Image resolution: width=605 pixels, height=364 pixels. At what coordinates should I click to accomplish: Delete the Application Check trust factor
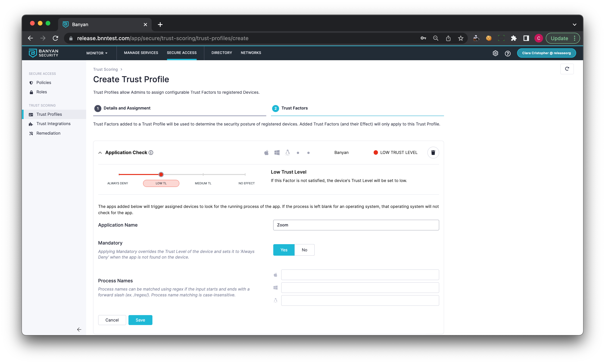tap(433, 153)
